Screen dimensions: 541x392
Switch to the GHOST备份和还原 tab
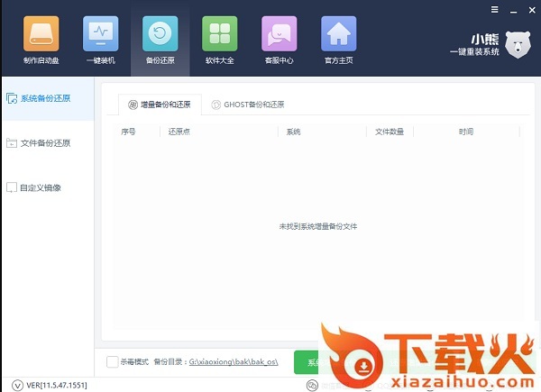coord(248,105)
